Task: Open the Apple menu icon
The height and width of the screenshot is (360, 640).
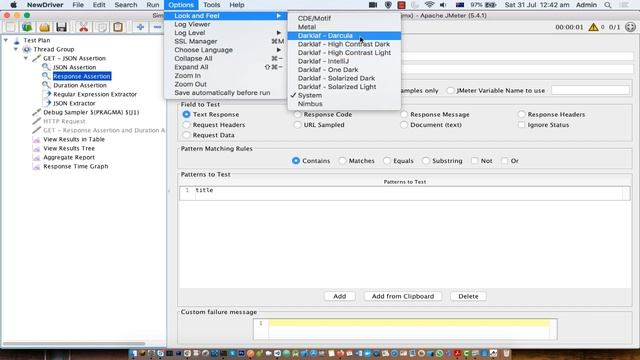Action: [x=13, y=5]
